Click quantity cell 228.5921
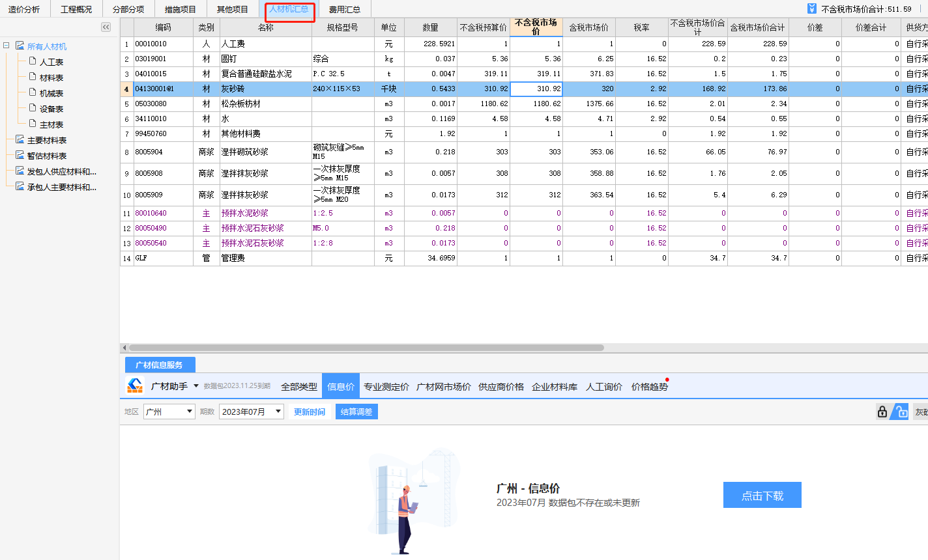Viewport: 928px width, 560px height. coord(431,44)
